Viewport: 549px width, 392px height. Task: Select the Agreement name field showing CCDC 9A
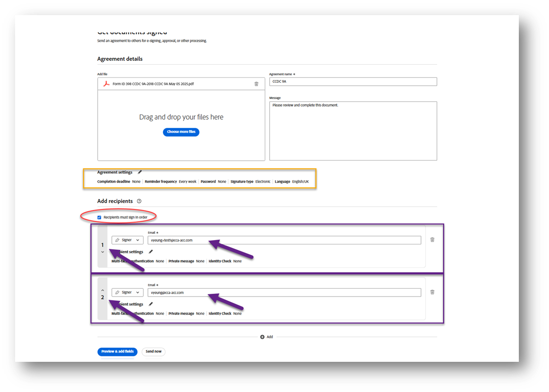[x=353, y=81]
